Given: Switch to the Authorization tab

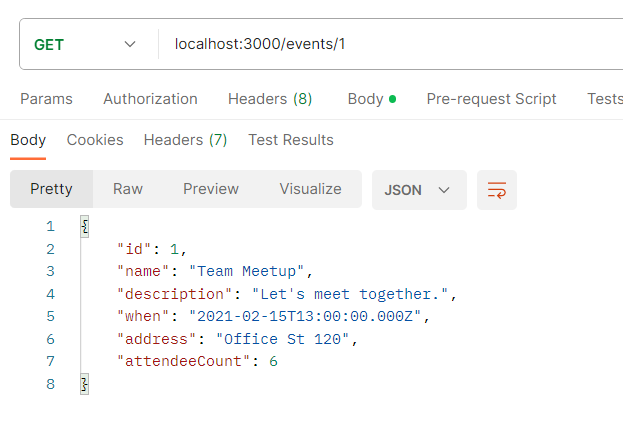Looking at the screenshot, I should (150, 99).
